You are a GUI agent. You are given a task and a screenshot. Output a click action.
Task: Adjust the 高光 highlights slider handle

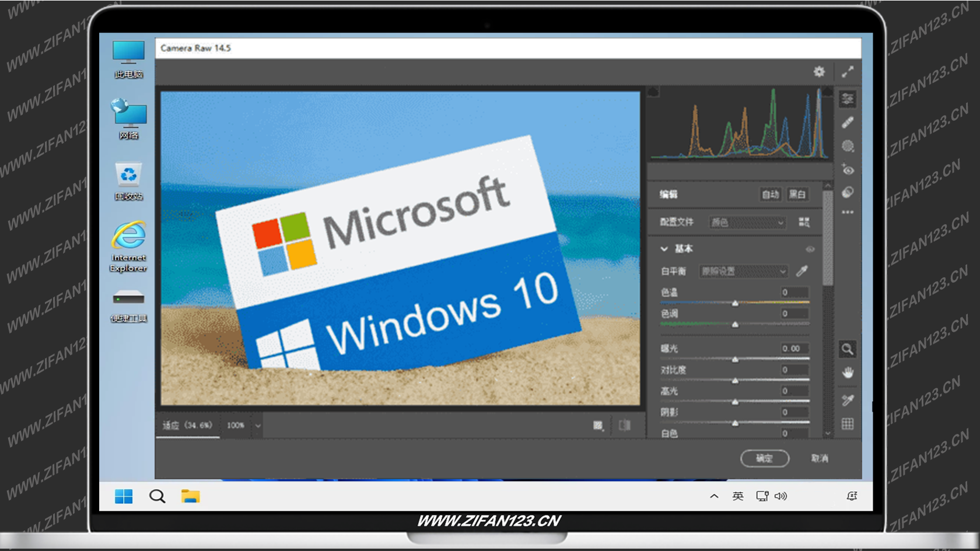point(735,402)
